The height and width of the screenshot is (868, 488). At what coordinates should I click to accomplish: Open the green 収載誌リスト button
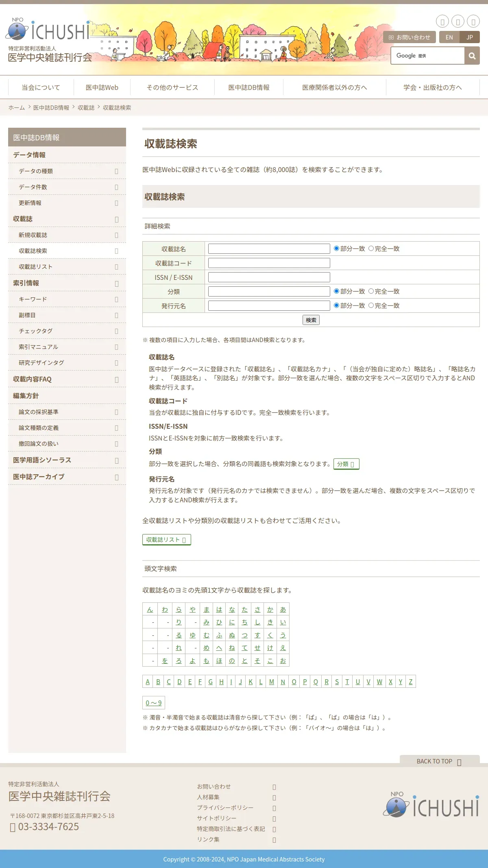(167, 540)
